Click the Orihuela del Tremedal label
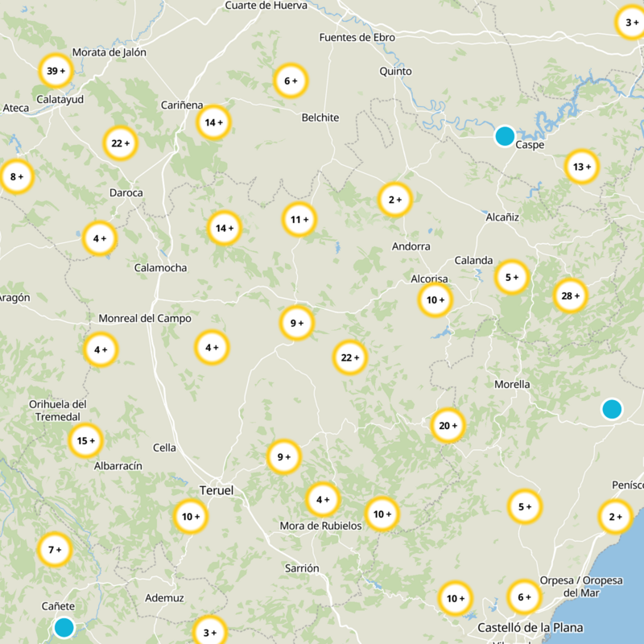Image resolution: width=644 pixels, height=644 pixels. [57, 411]
